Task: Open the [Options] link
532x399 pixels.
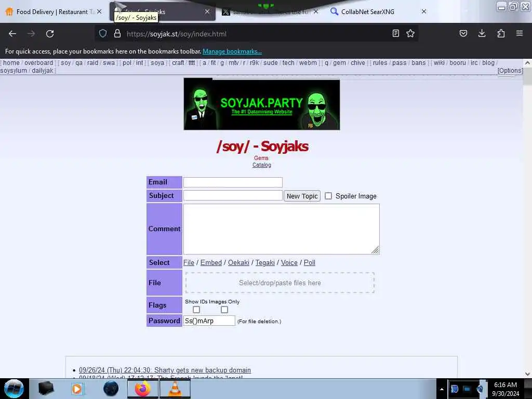Action: [x=510, y=71]
